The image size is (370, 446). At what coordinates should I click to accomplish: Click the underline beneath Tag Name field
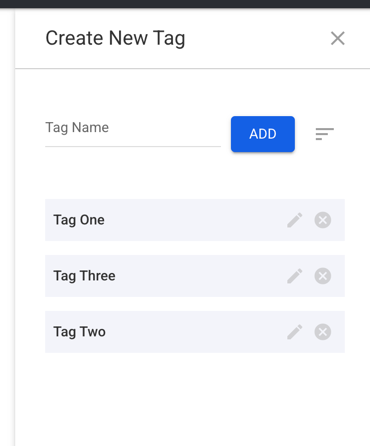pos(133,146)
